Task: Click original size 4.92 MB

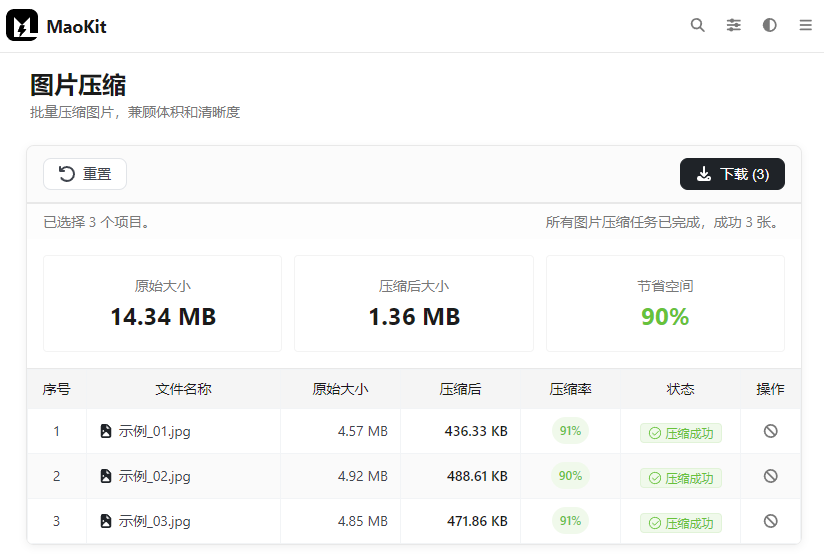Action: (363, 477)
